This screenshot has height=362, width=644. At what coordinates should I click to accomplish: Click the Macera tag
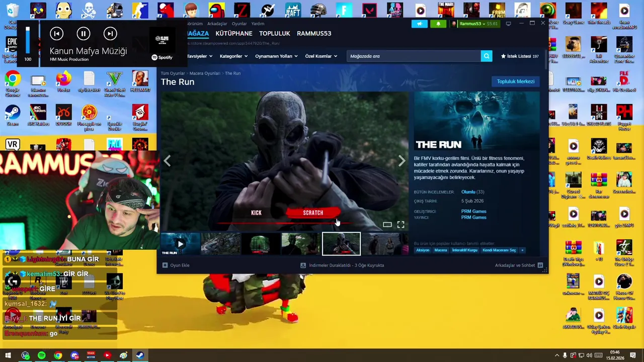(441, 250)
